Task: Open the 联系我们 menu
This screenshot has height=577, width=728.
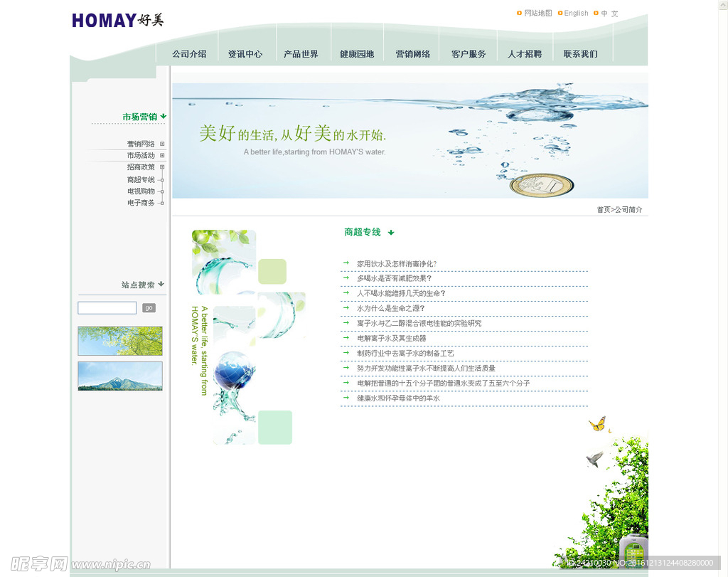Action: (580, 54)
